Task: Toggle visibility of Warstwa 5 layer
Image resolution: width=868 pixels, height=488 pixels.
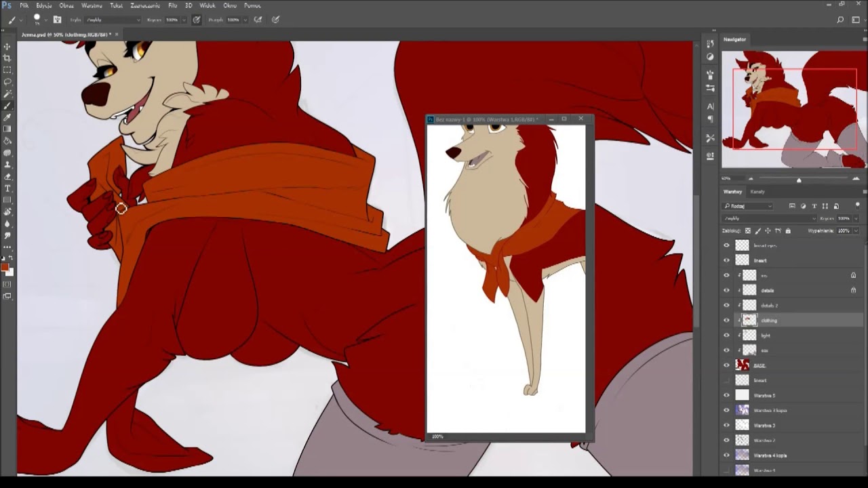Action: tap(726, 395)
